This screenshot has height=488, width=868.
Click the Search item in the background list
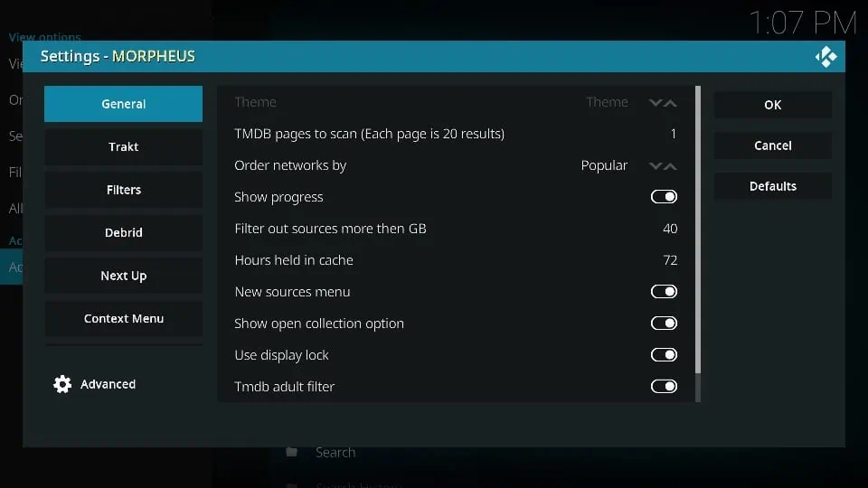[335, 452]
